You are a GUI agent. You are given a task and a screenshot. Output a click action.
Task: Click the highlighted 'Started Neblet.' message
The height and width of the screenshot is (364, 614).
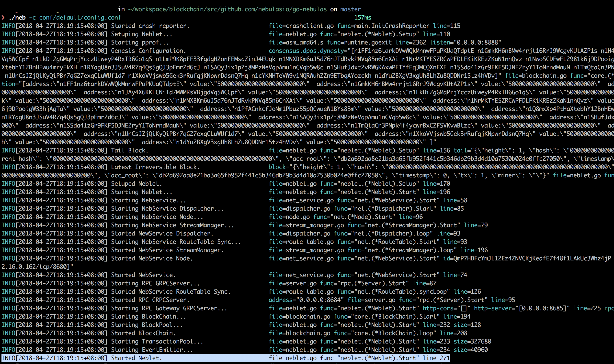pos(136,358)
